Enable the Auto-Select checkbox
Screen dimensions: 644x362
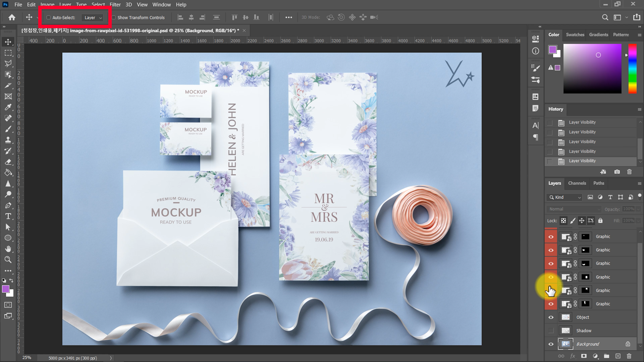pos(49,17)
